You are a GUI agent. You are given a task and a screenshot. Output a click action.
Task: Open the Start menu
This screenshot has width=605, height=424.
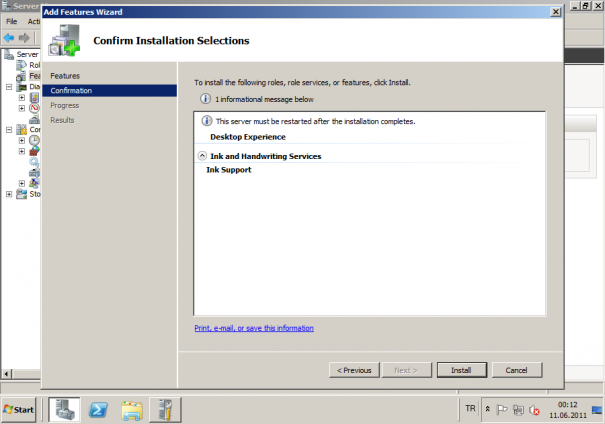coord(18,410)
